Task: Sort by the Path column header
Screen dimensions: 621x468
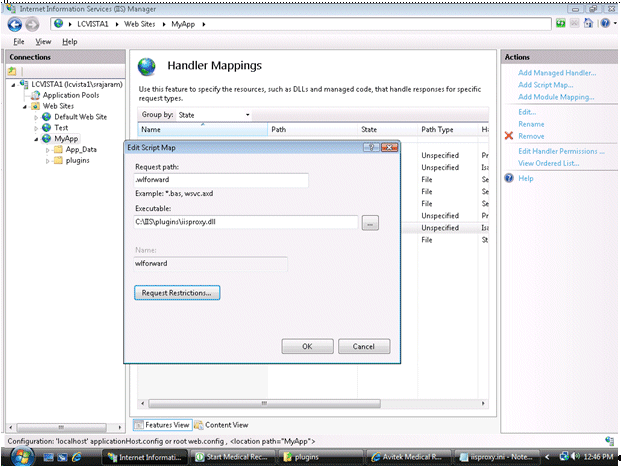Action: pos(312,129)
